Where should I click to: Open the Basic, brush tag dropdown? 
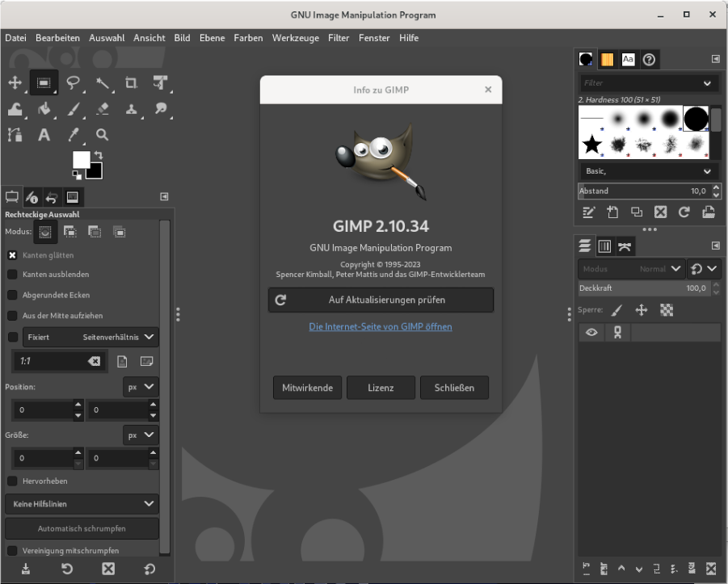point(647,171)
